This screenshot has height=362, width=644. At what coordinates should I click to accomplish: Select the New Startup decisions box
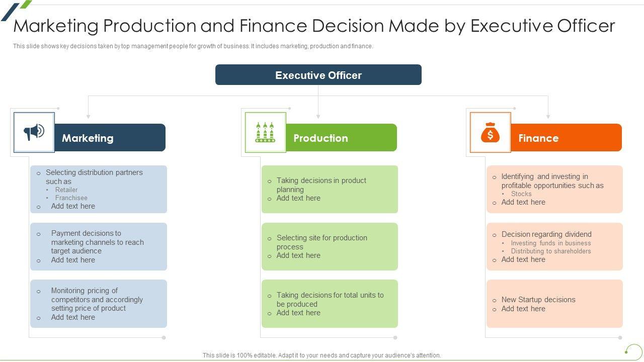click(x=554, y=304)
